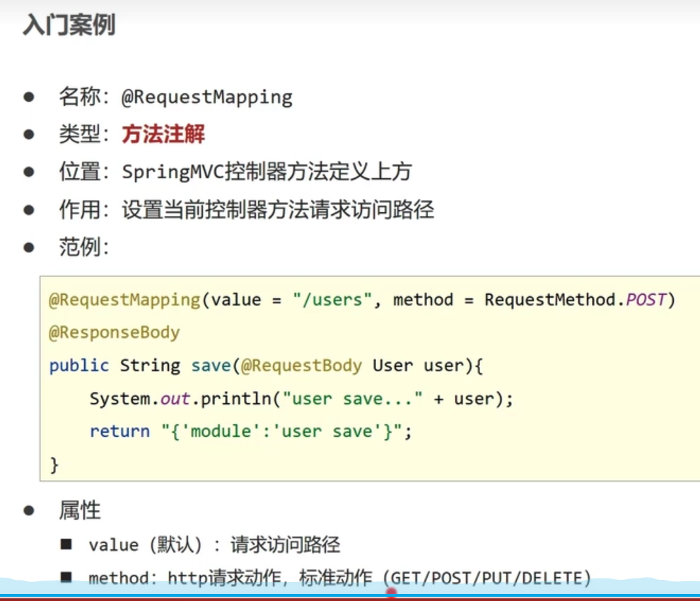Screen dimensions: 700x601
Task: Click the method attribute line with GET/POST/PUT/DELETE
Action: pyautogui.click(x=339, y=578)
